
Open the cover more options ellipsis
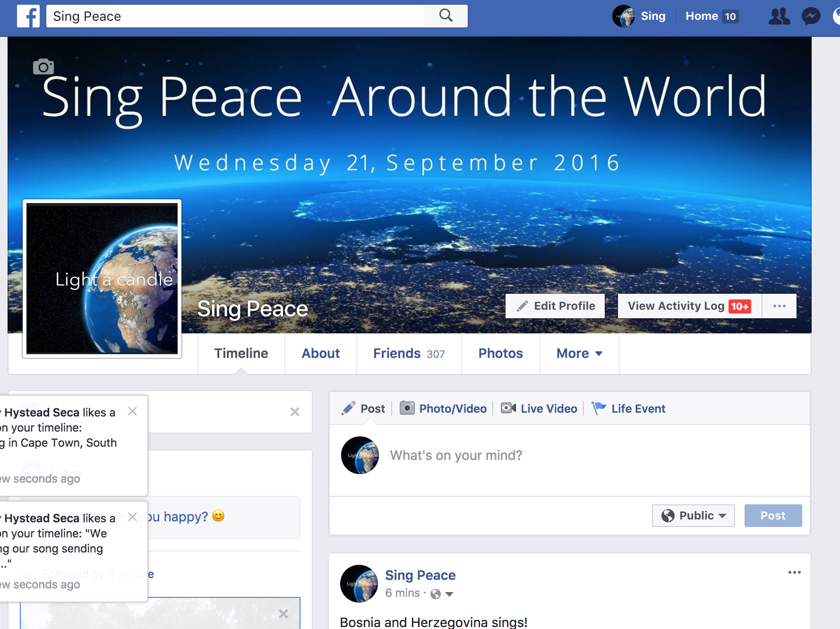tap(780, 306)
